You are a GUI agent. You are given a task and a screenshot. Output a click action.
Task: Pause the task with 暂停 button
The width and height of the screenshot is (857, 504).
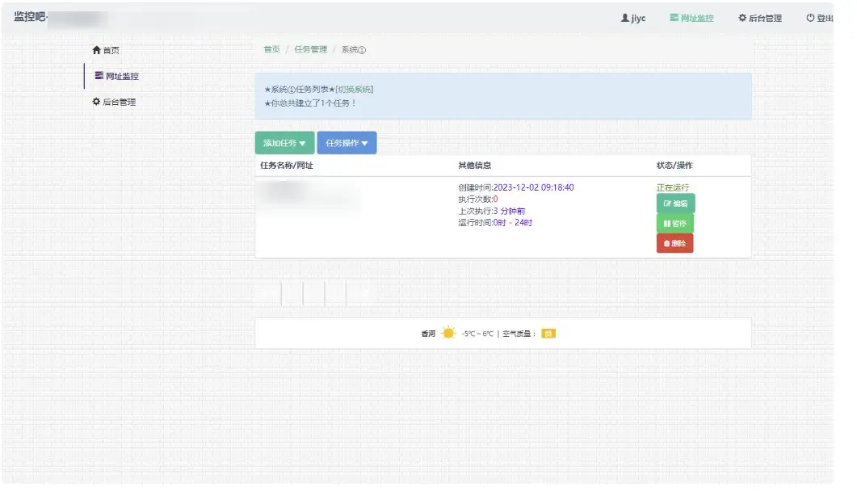click(674, 224)
